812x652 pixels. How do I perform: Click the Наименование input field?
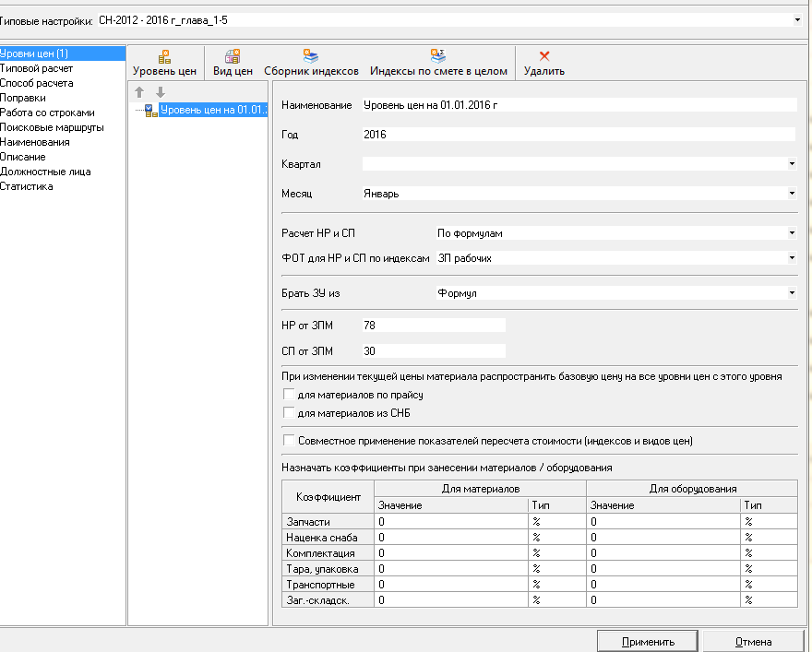coord(579,105)
